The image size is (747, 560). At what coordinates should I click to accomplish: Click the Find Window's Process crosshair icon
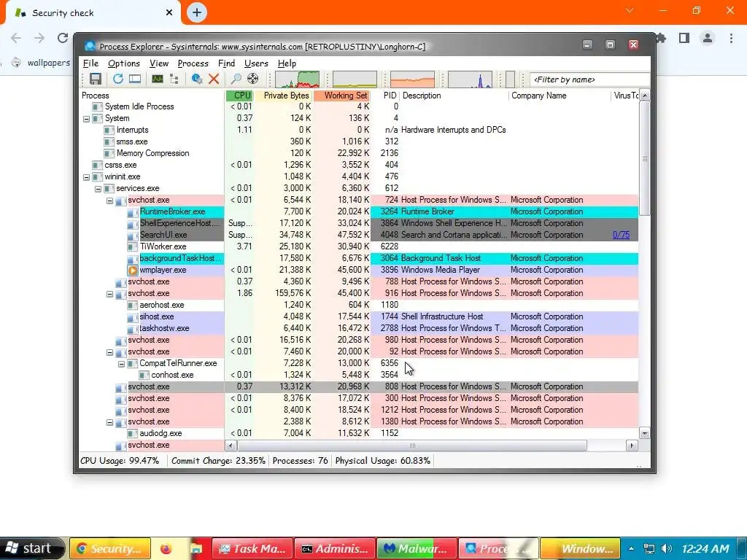click(252, 79)
